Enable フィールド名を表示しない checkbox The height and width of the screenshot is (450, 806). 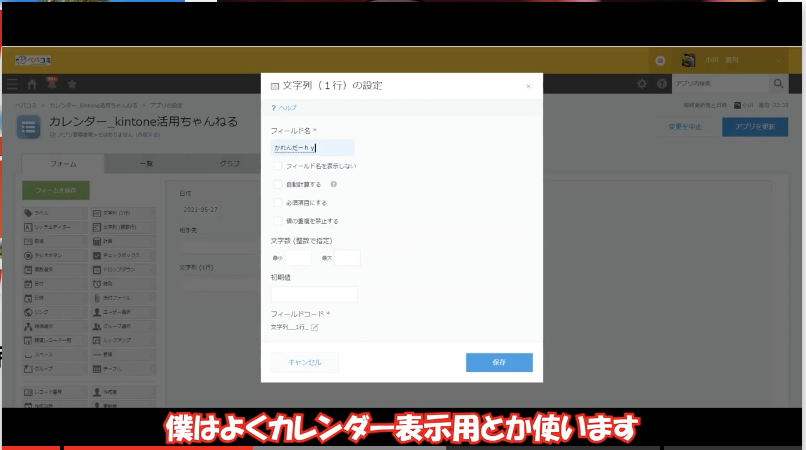pyautogui.click(x=277, y=166)
